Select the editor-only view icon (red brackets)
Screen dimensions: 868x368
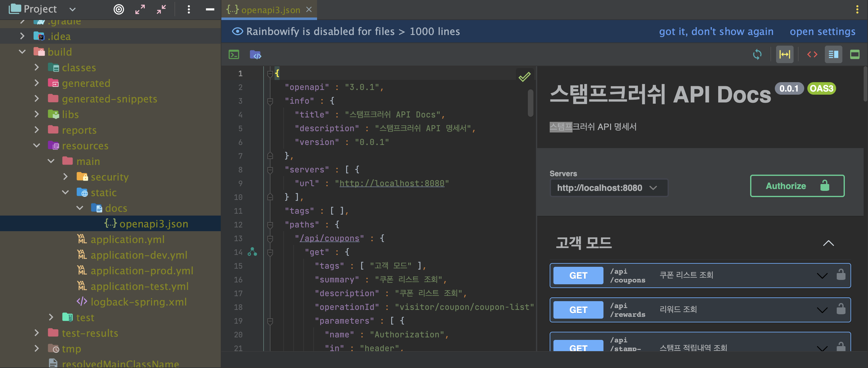click(x=812, y=54)
